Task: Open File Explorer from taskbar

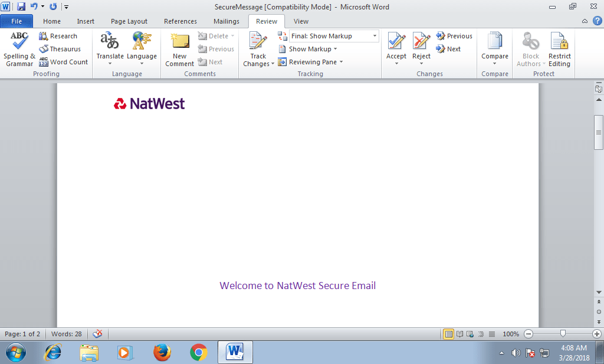Action: pyautogui.click(x=89, y=352)
